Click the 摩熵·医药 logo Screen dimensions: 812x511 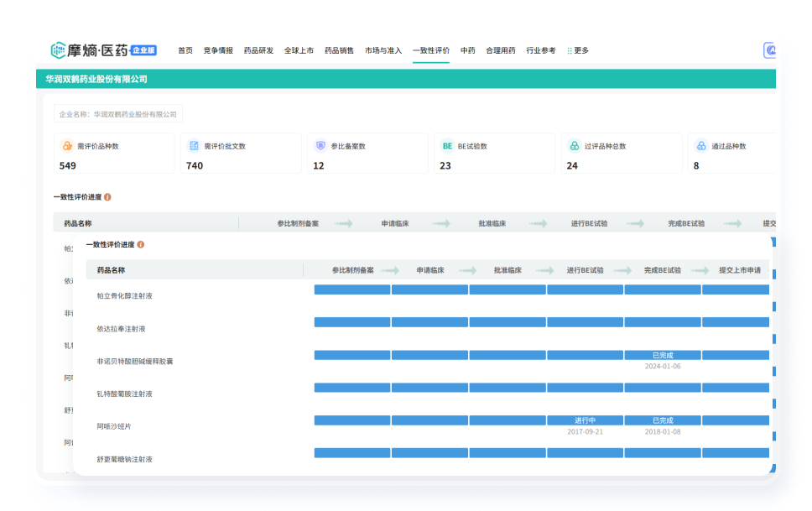(x=89, y=50)
